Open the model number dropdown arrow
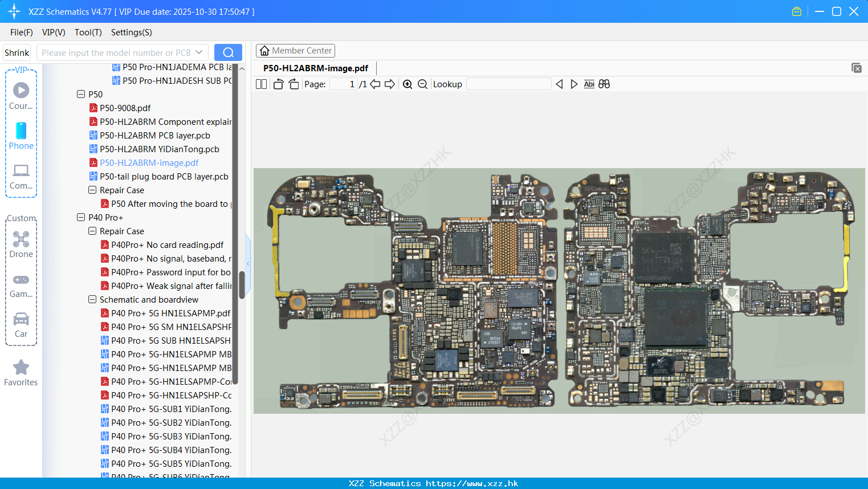The image size is (868, 489). (199, 52)
